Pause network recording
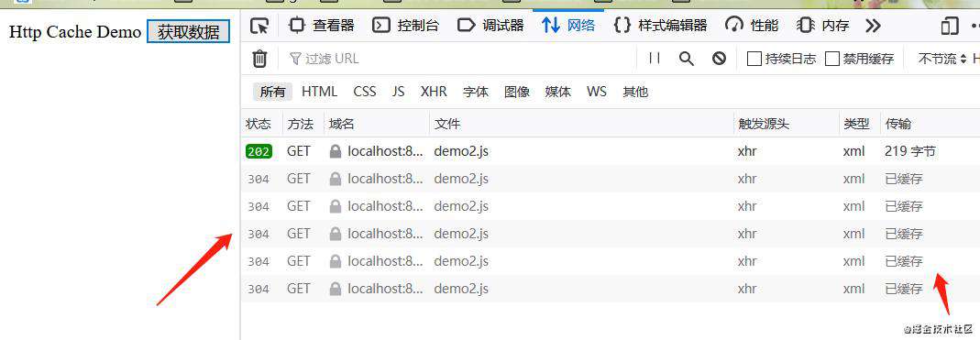980x340 pixels. click(655, 59)
